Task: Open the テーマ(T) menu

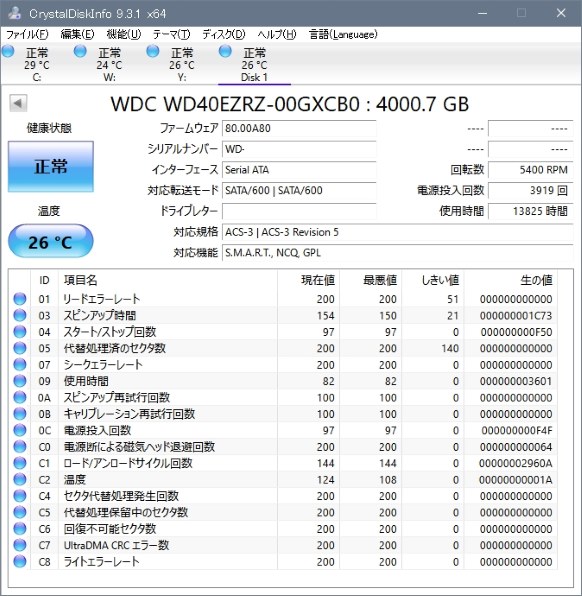Action: point(171,35)
